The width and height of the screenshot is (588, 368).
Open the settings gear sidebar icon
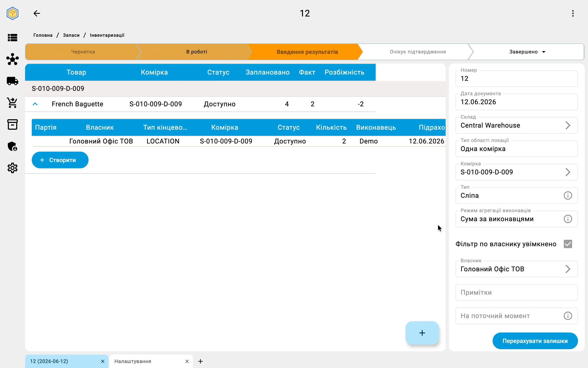pyautogui.click(x=12, y=168)
